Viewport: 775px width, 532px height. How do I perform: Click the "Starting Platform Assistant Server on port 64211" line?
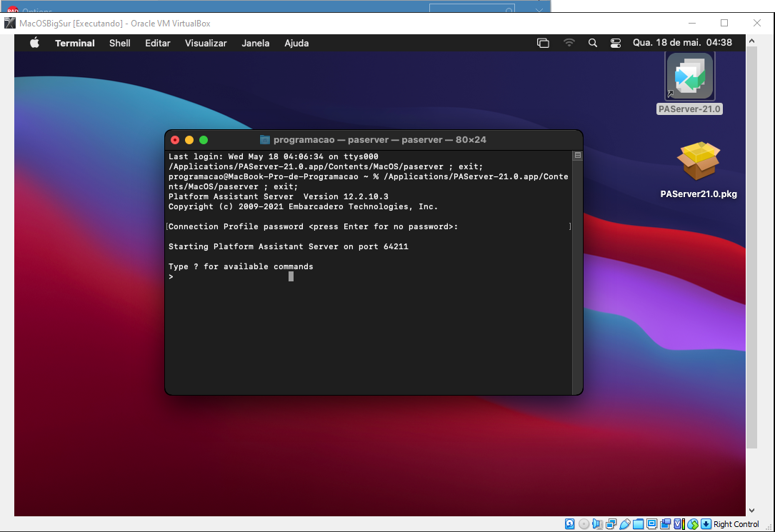pos(289,246)
